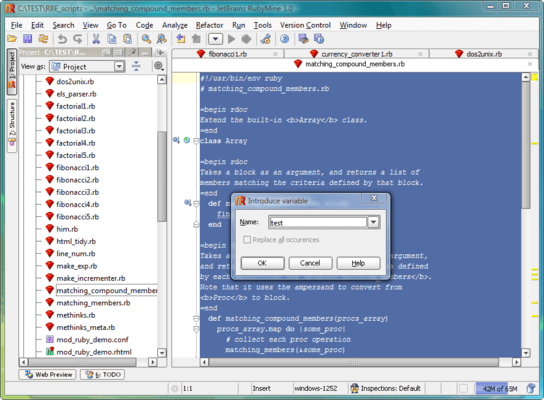Click the VCS update project icon

(303, 39)
